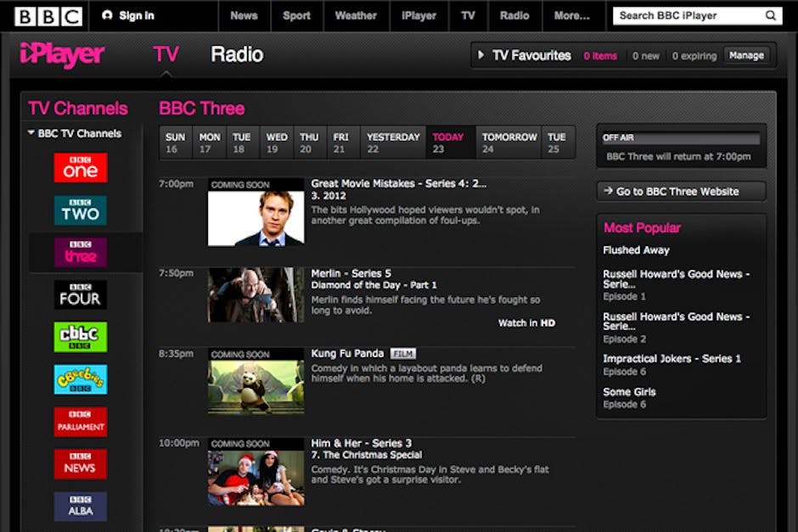Select the BBC Alba channel icon
The height and width of the screenshot is (532, 798).
[x=81, y=506]
